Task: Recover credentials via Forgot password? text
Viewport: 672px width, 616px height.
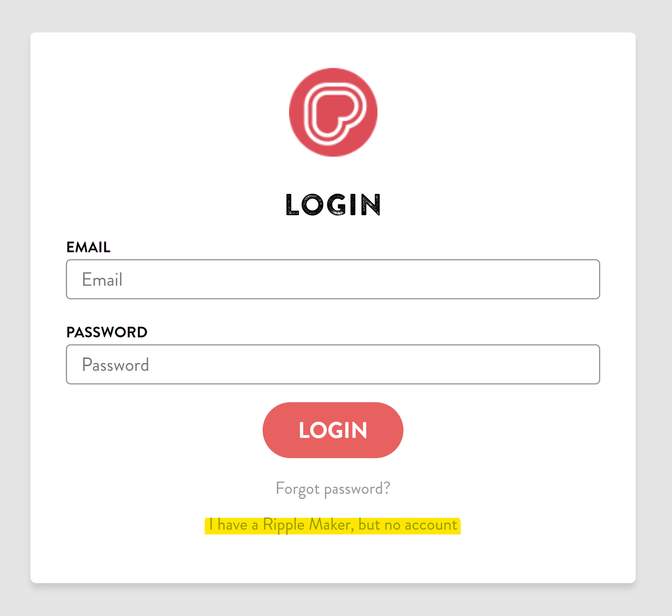Action: click(333, 489)
